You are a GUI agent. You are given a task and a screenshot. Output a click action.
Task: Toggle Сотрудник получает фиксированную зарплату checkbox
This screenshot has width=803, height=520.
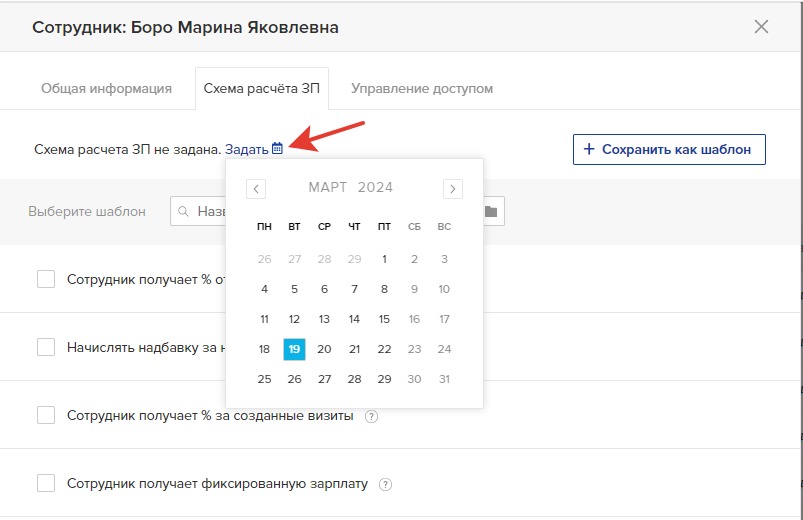point(46,483)
